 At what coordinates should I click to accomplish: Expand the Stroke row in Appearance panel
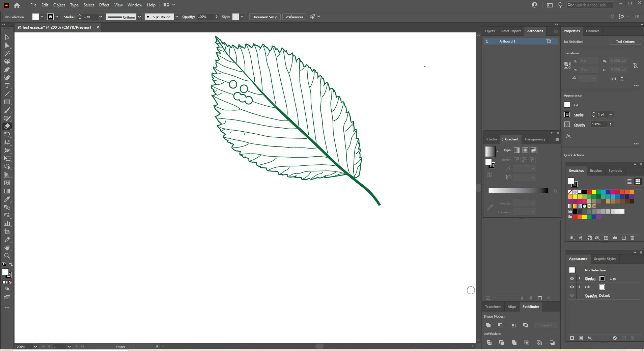(x=580, y=278)
